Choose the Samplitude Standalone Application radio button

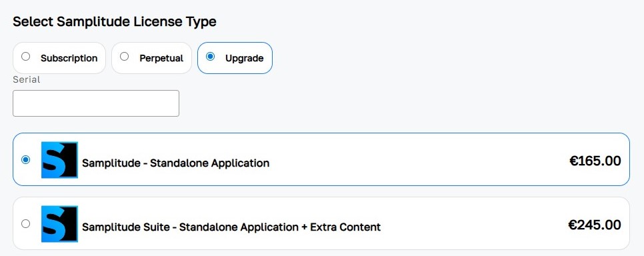point(25,159)
